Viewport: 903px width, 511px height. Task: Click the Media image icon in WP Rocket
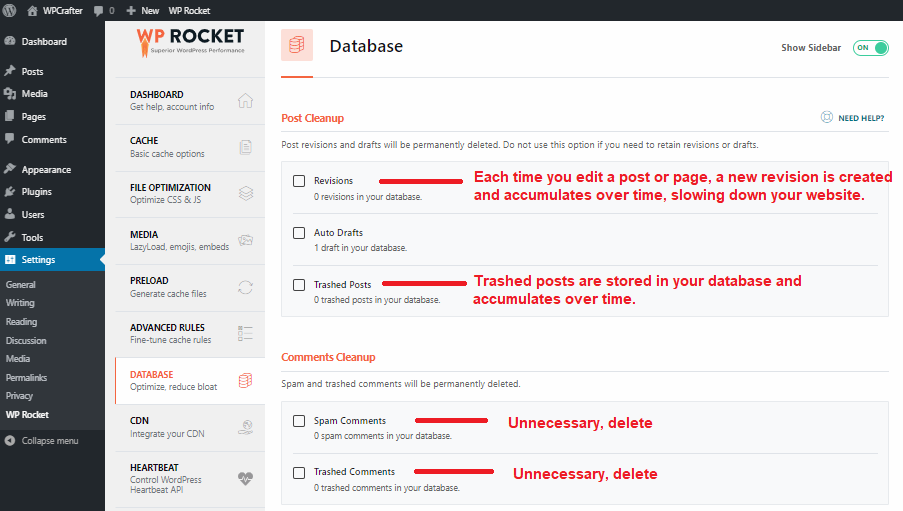[x=246, y=240]
